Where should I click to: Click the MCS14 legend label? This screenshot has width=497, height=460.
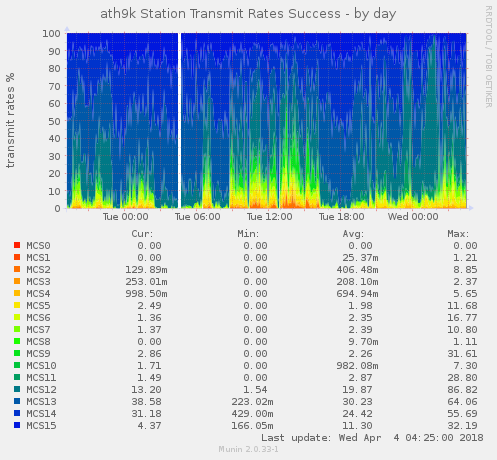point(41,414)
